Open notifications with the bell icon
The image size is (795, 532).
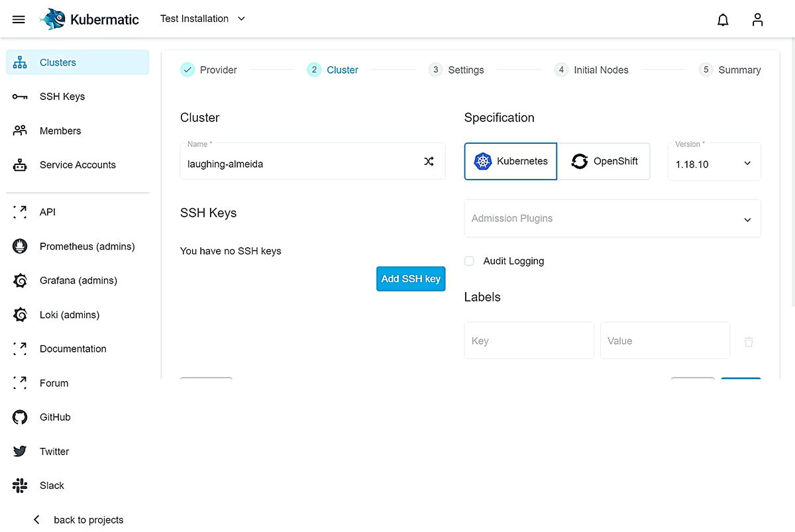723,19
